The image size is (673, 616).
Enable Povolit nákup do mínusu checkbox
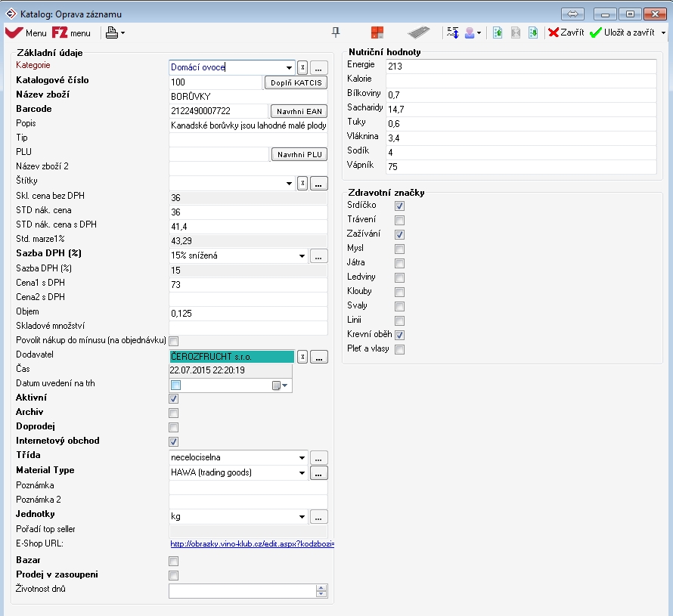pos(173,341)
